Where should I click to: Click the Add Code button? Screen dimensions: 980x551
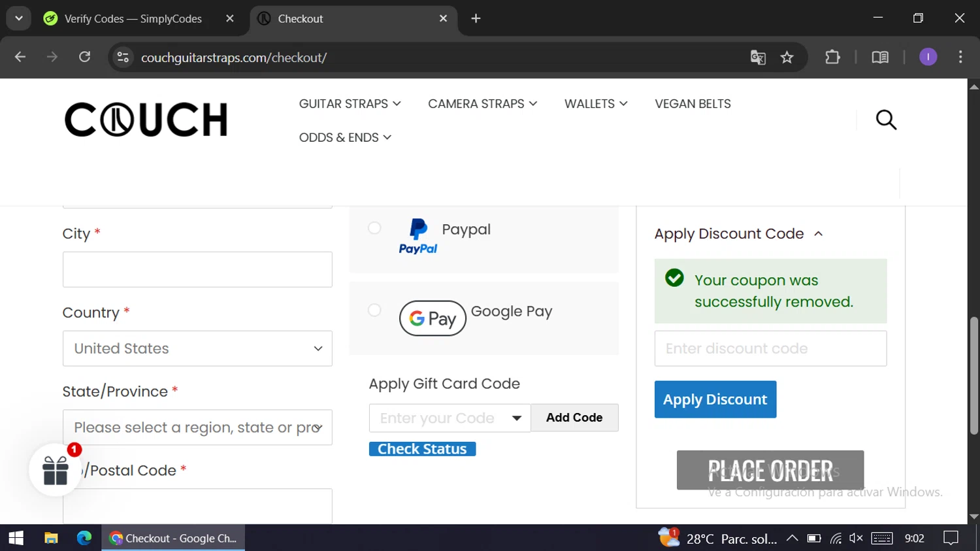574,418
